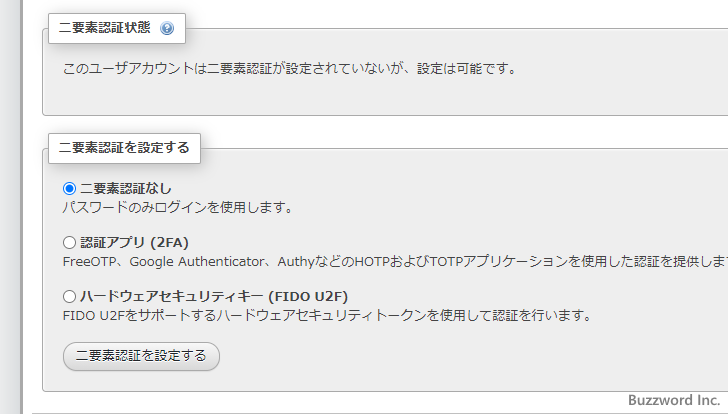Click the FIDO U2Fをサポートする description line
Viewport: 728px width, 414px height.
[327, 316]
